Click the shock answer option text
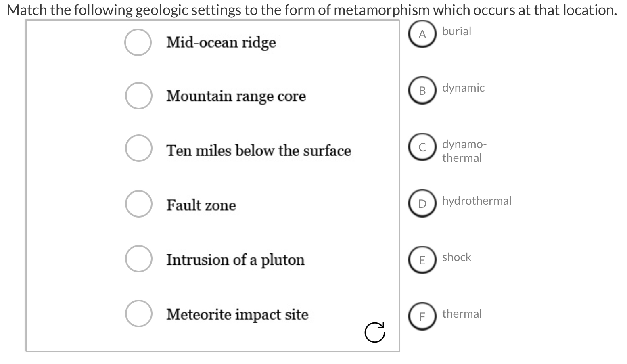627x364 pixels. [456, 257]
